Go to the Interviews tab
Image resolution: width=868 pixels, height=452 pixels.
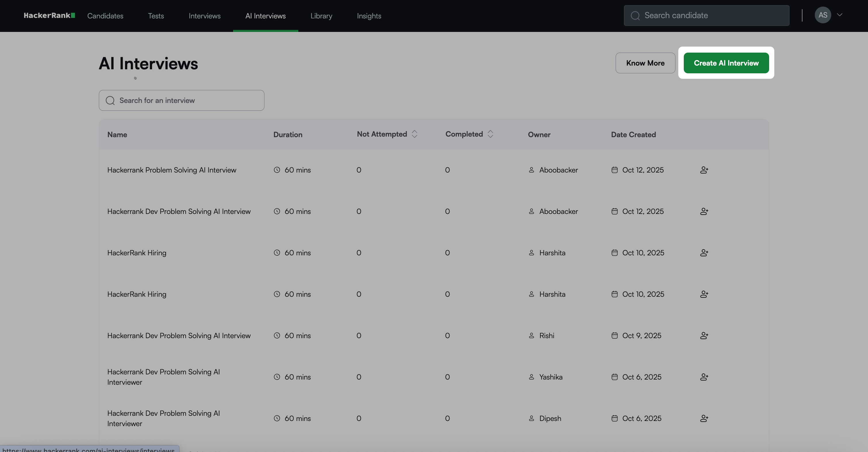point(205,16)
